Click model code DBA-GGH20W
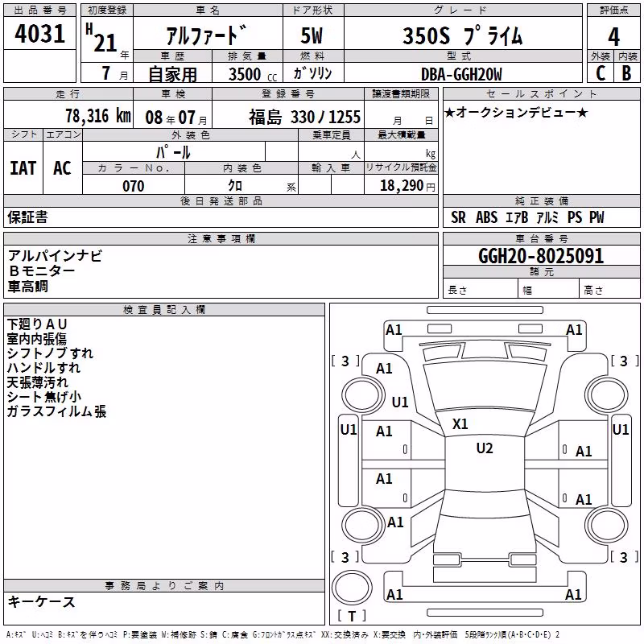Screen dimensions: 644x644 [461, 74]
